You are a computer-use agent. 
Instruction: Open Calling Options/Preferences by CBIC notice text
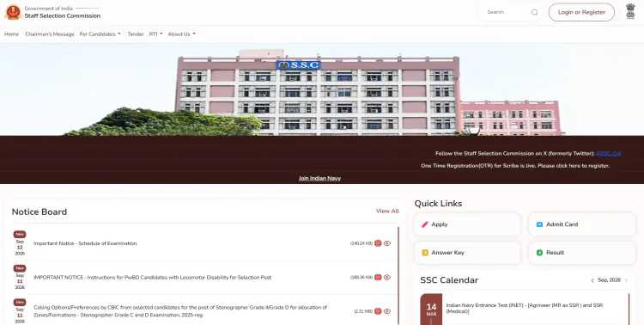[x=180, y=311]
